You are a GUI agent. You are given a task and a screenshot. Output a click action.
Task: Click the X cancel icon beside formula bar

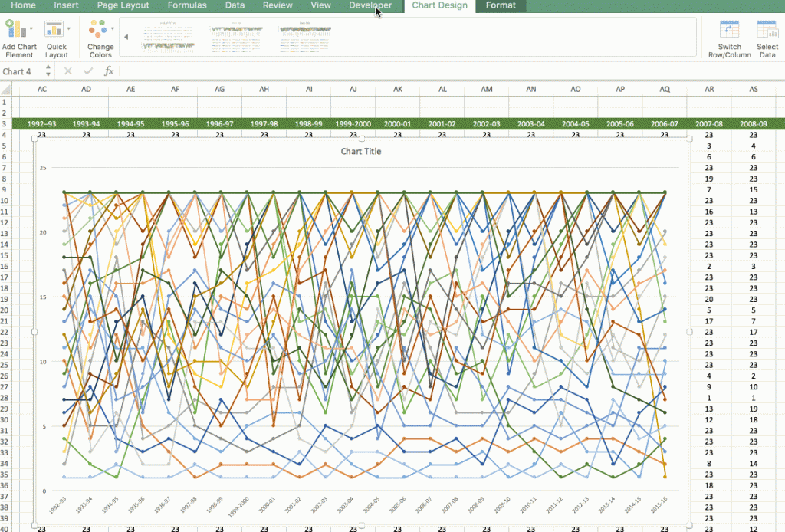(x=67, y=71)
